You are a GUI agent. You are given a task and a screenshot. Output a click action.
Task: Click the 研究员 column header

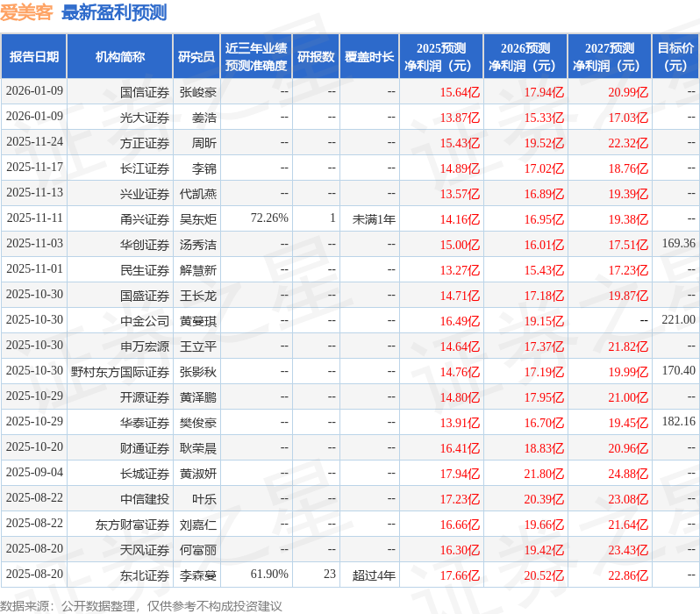(196, 57)
